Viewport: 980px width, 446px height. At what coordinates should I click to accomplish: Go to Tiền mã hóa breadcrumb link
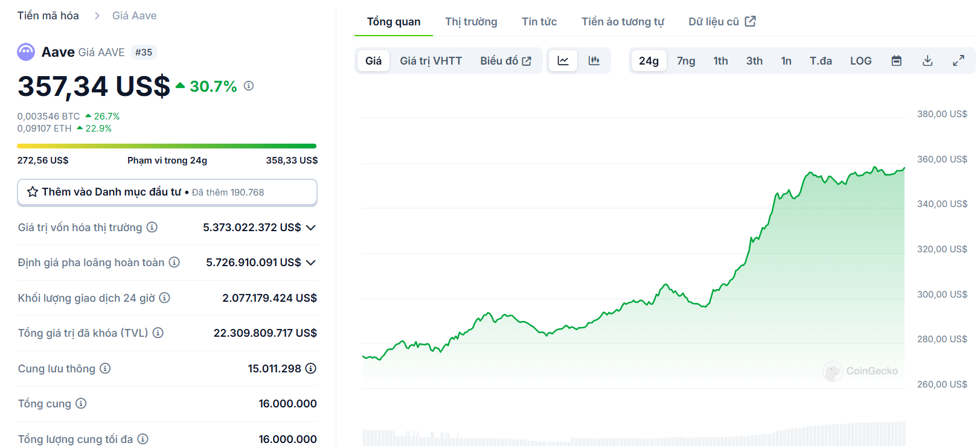(48, 16)
